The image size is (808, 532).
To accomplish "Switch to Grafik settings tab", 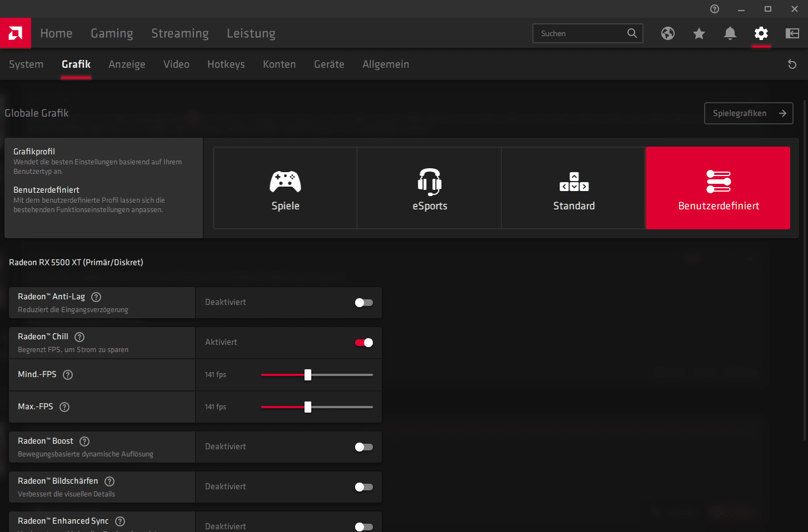I will pos(76,64).
